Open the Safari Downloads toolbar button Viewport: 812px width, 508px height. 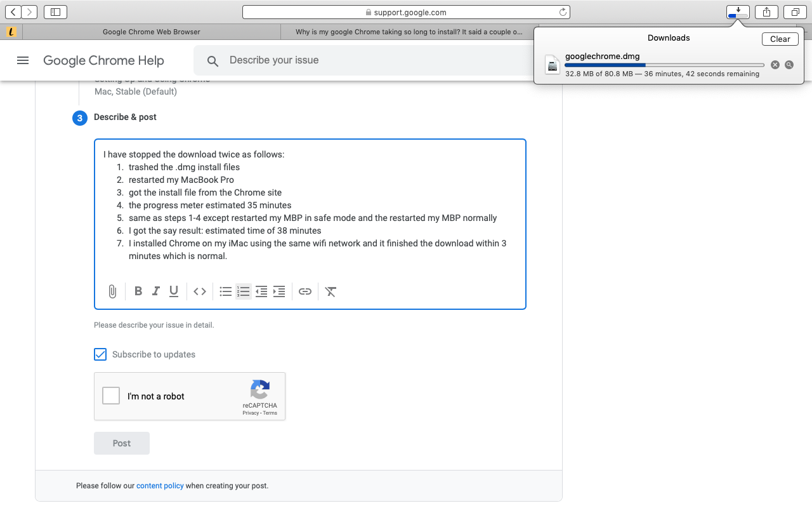[x=738, y=12]
